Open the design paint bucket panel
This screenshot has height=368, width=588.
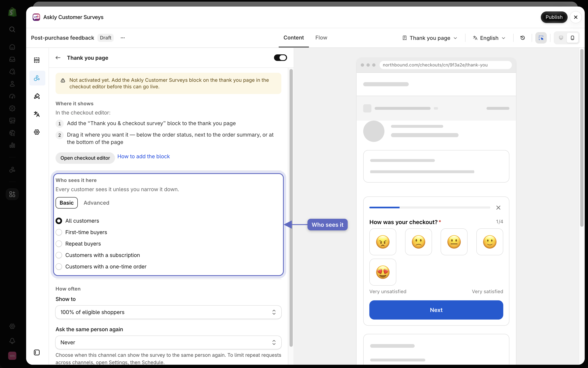tap(37, 96)
